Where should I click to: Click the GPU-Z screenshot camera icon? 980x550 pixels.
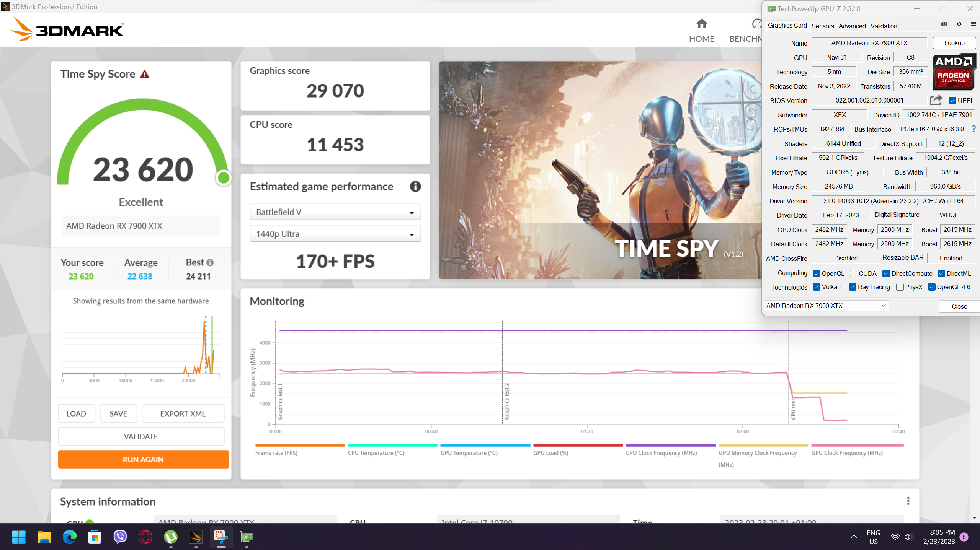944,24
